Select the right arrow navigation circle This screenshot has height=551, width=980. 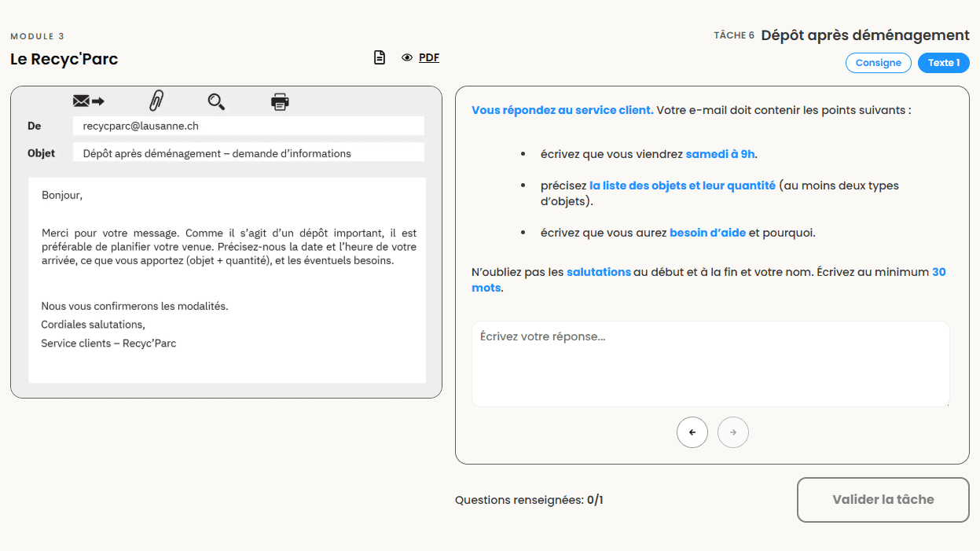pyautogui.click(x=733, y=432)
